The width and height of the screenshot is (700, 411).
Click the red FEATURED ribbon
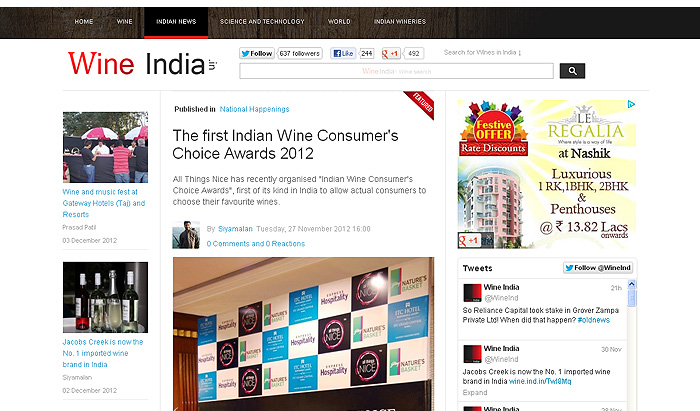pos(421,104)
